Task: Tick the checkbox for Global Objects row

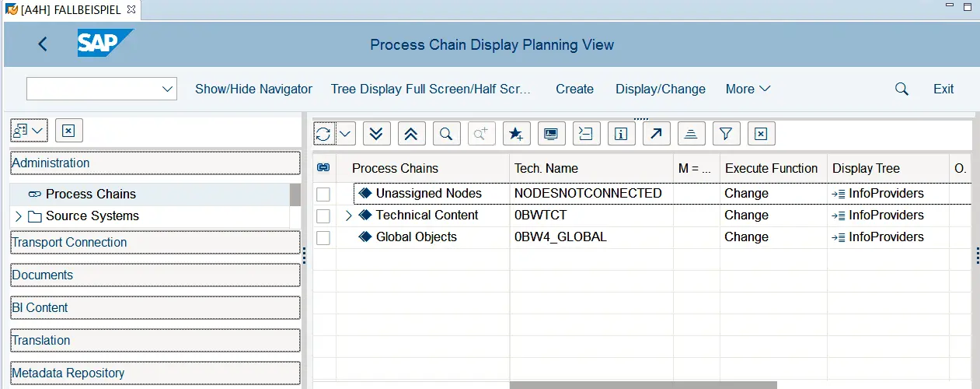Action: [323, 237]
